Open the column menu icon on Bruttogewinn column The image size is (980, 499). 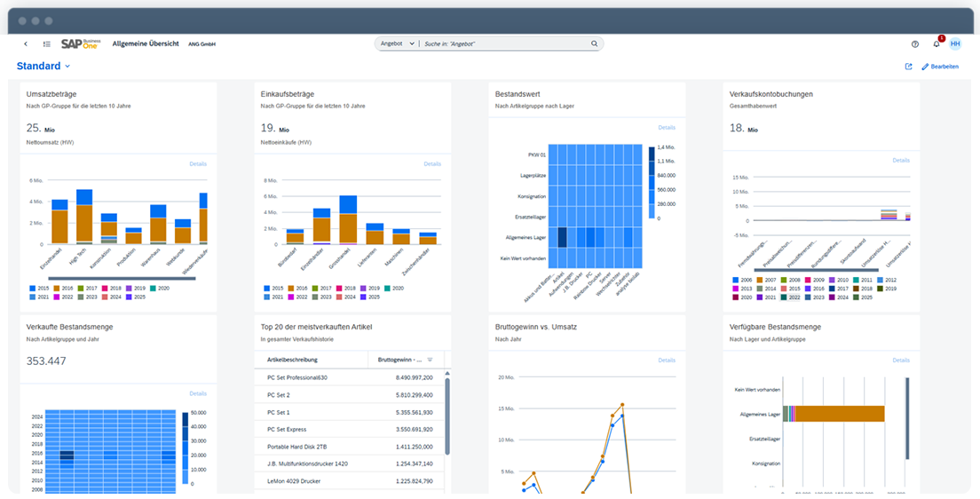click(430, 360)
